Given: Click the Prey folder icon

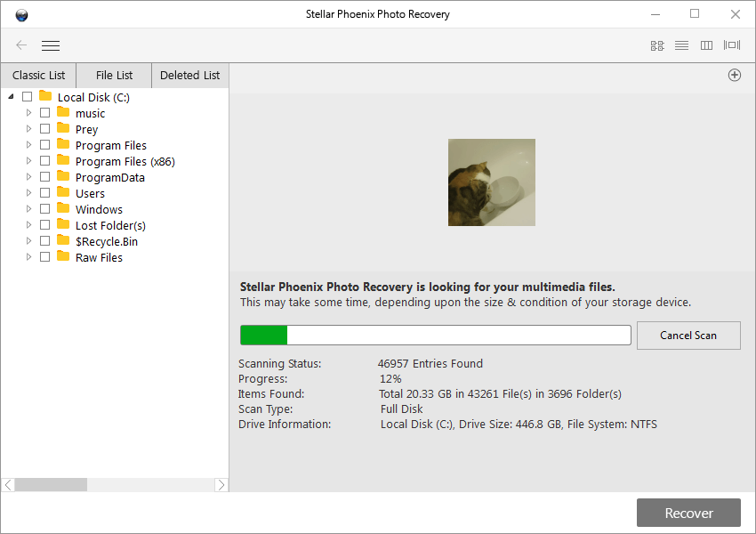Looking at the screenshot, I should [63, 128].
